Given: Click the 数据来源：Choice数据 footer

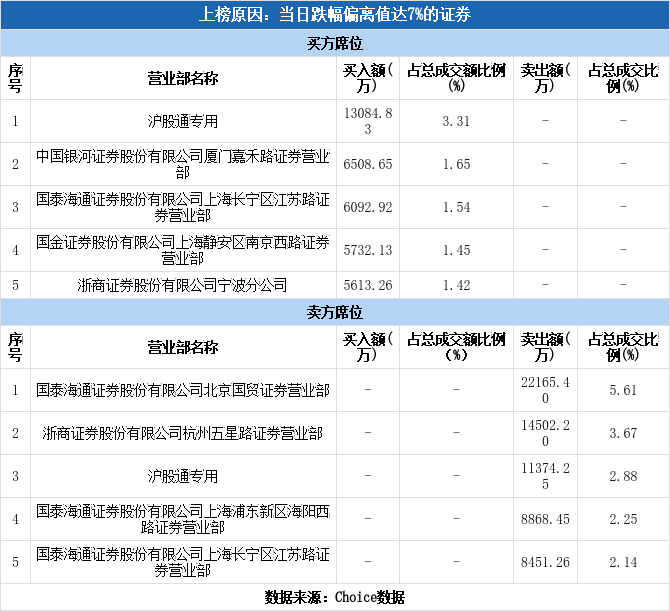Looking at the screenshot, I should (x=335, y=597).
